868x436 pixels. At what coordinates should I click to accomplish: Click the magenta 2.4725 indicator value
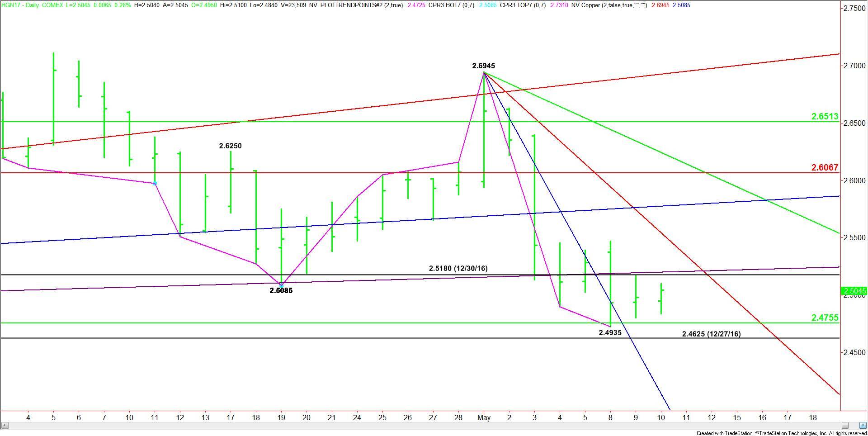tap(416, 5)
